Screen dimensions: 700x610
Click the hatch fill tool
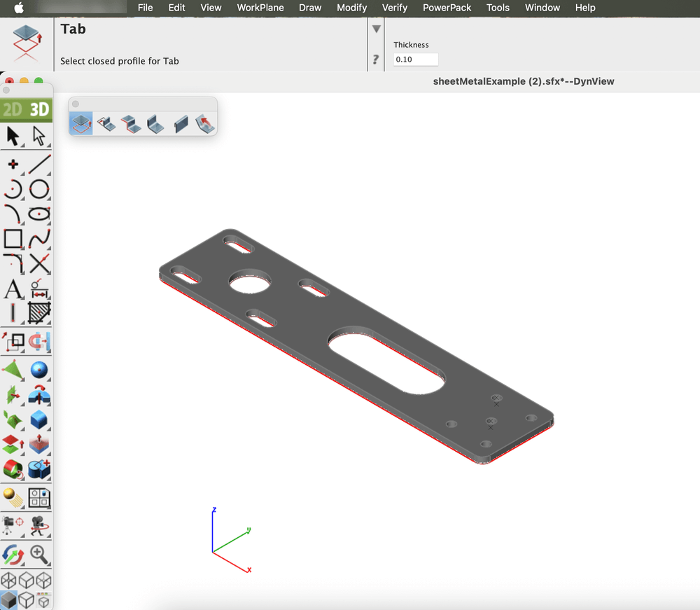tap(39, 312)
